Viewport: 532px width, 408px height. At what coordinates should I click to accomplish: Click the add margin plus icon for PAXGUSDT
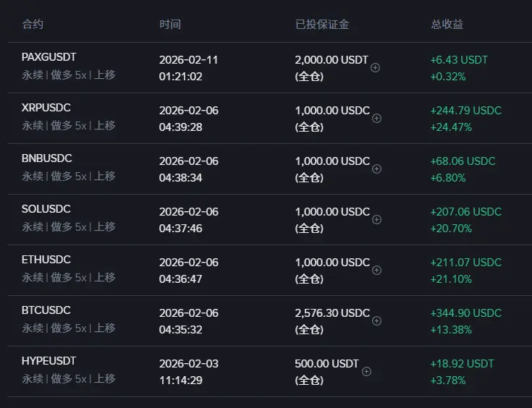(x=376, y=68)
